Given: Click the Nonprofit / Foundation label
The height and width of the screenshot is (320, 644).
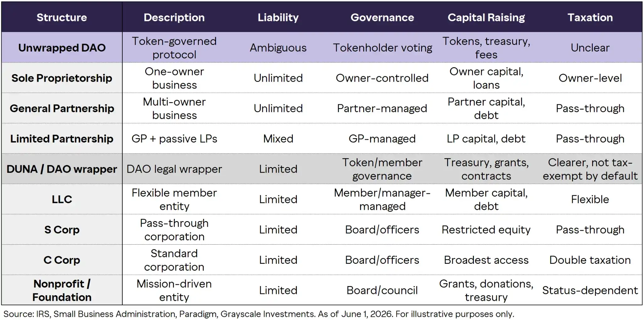Looking at the screenshot, I should coord(62,290).
